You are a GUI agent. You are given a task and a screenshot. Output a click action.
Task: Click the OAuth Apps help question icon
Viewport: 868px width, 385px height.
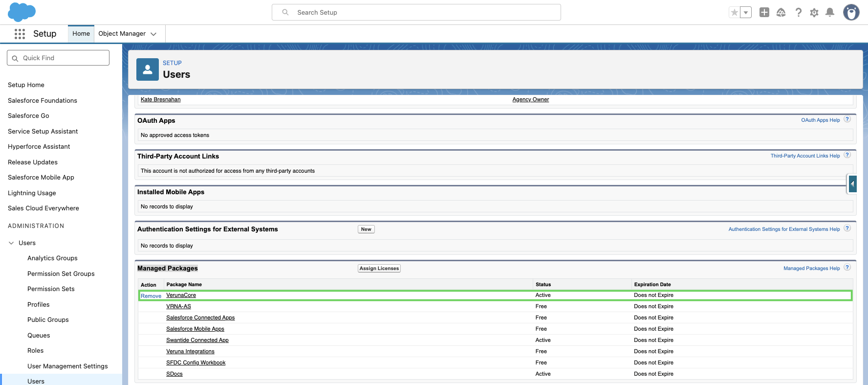click(847, 119)
